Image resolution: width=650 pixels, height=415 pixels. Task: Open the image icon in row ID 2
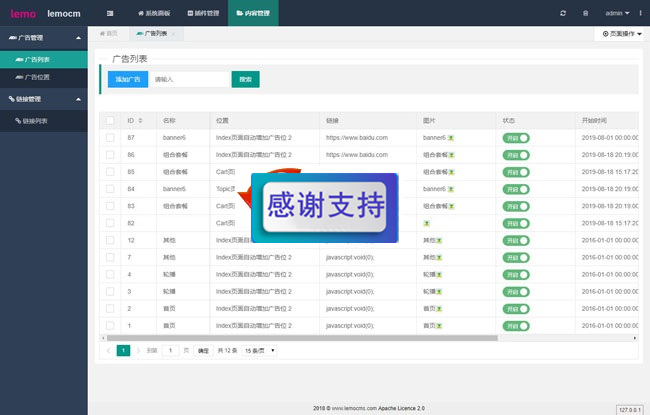coord(439,309)
